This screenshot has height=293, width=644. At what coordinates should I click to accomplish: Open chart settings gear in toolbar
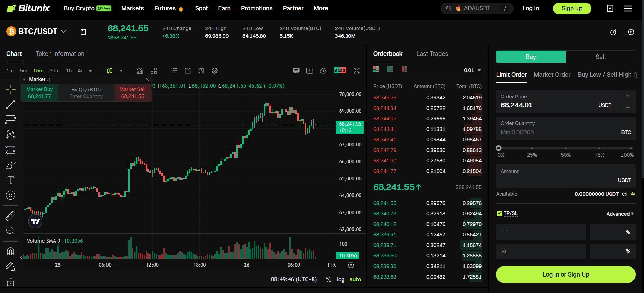215,71
